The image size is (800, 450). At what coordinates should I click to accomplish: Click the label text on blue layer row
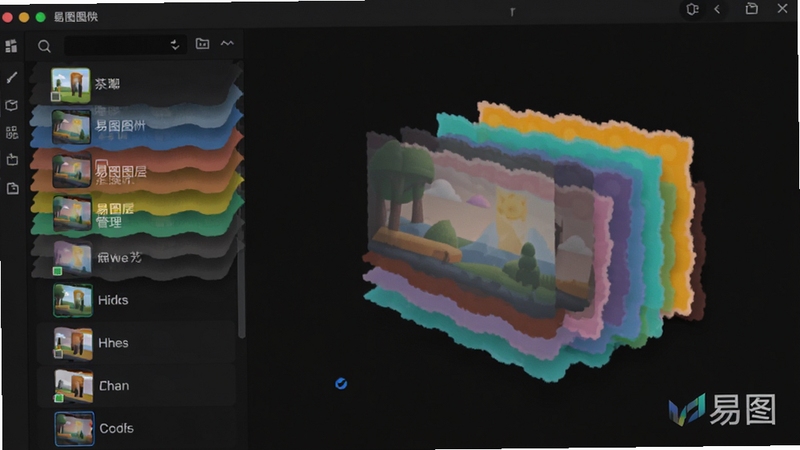point(120,126)
